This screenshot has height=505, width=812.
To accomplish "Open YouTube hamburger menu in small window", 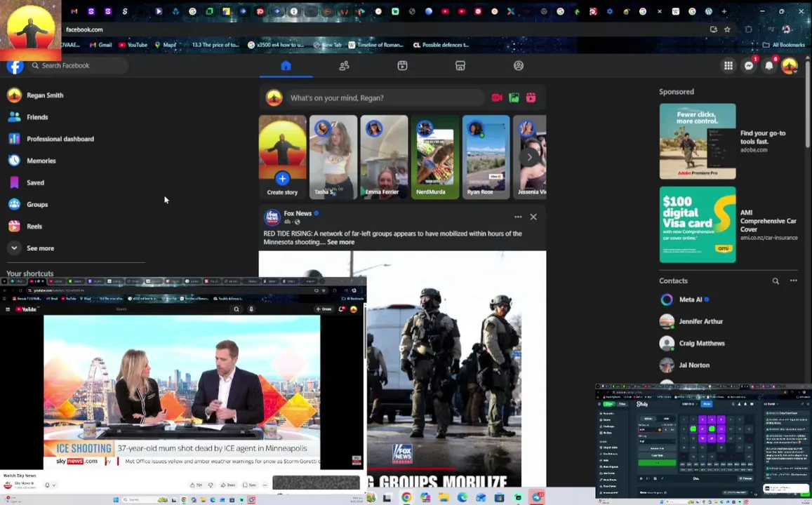I will (8, 309).
